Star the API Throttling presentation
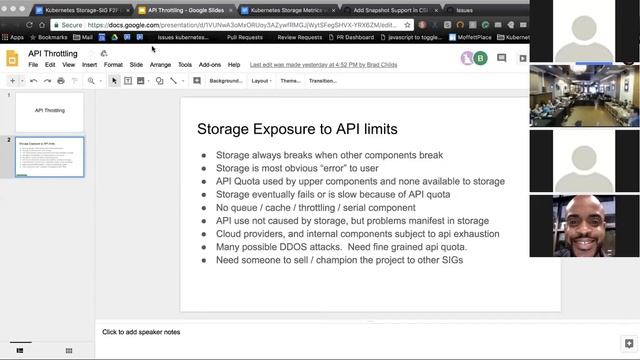The width and height of the screenshot is (640, 360). (91, 53)
